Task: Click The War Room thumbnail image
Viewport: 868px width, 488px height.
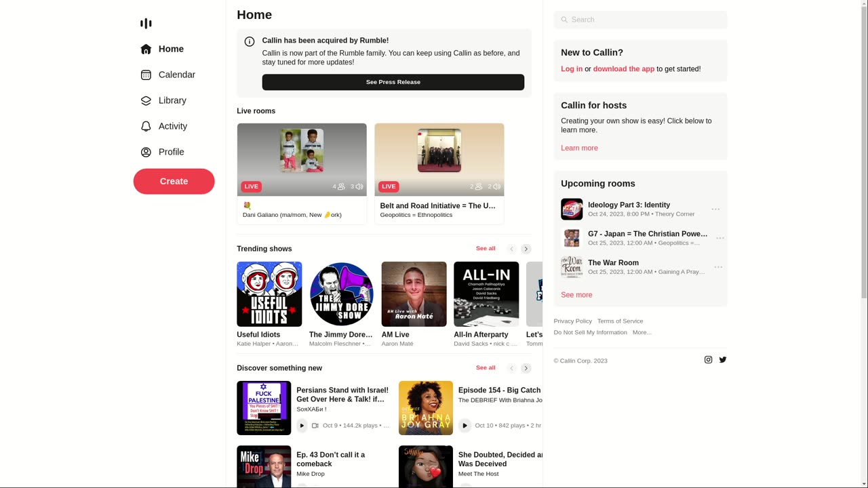Action: (572, 267)
